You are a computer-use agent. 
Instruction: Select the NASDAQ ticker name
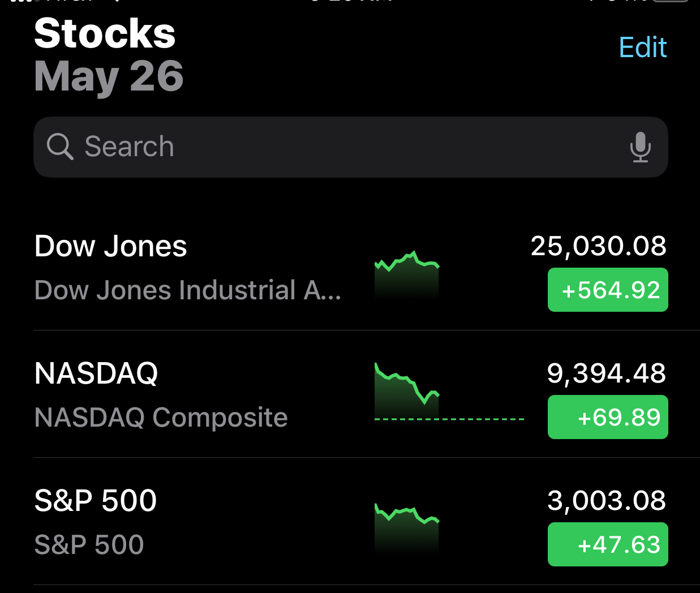(x=96, y=373)
